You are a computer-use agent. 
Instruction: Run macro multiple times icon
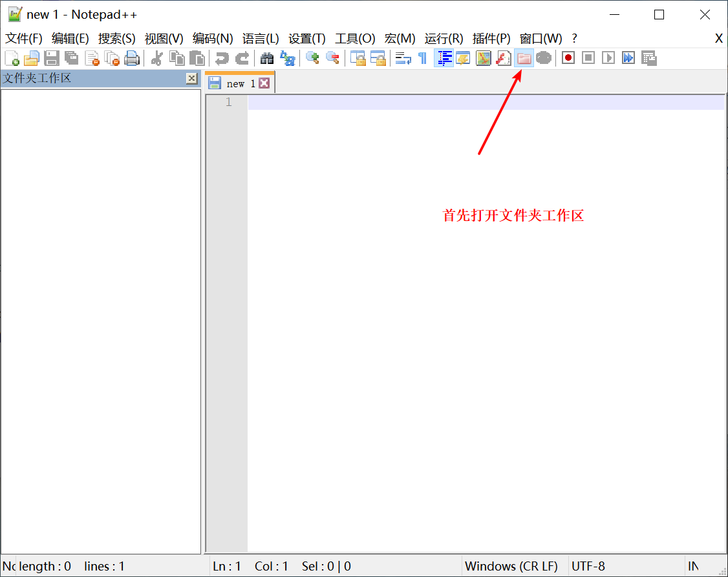628,58
